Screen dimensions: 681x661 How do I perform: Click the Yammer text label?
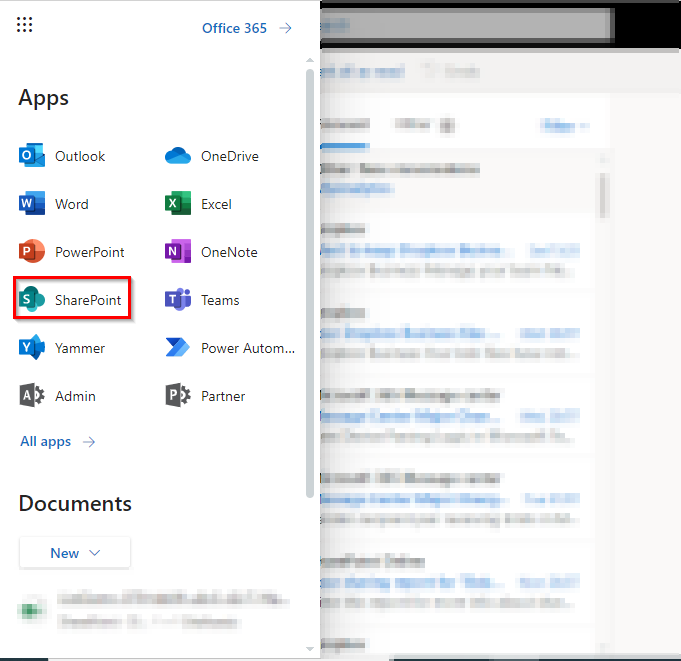(80, 348)
